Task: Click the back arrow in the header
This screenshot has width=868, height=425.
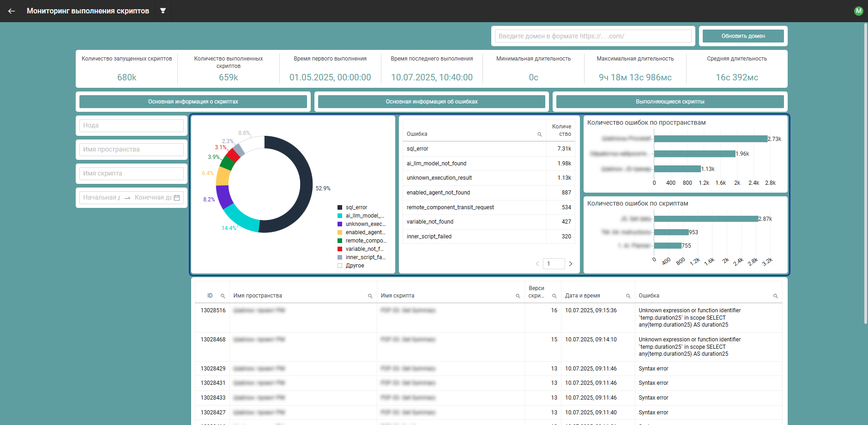Action: [12, 11]
